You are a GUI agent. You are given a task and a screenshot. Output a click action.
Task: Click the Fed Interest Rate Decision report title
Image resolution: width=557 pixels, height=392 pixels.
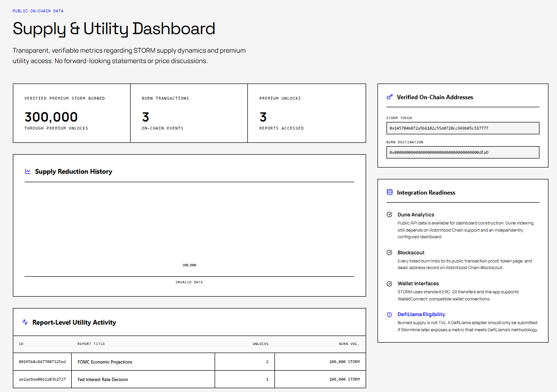(103, 380)
